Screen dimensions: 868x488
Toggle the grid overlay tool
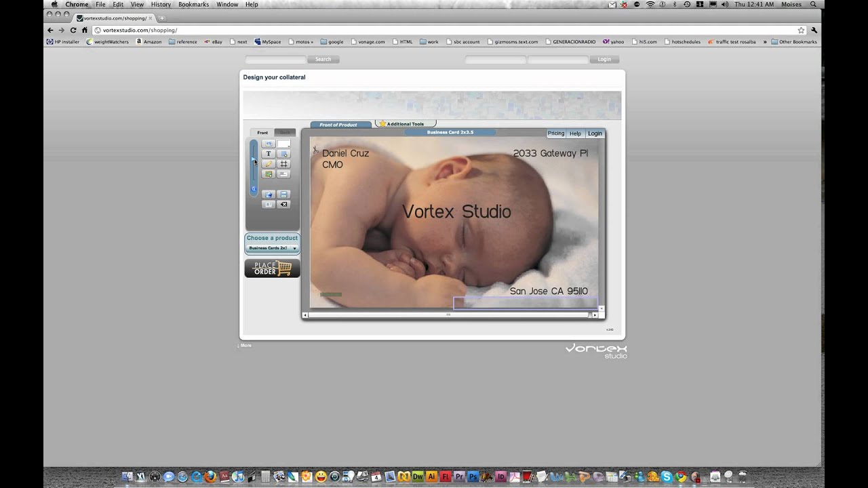(x=284, y=164)
